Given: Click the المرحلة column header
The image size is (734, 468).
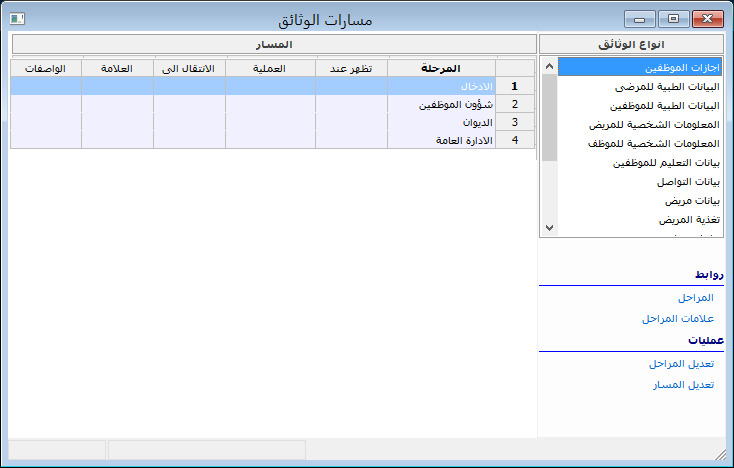Looking at the screenshot, I should coord(441,68).
